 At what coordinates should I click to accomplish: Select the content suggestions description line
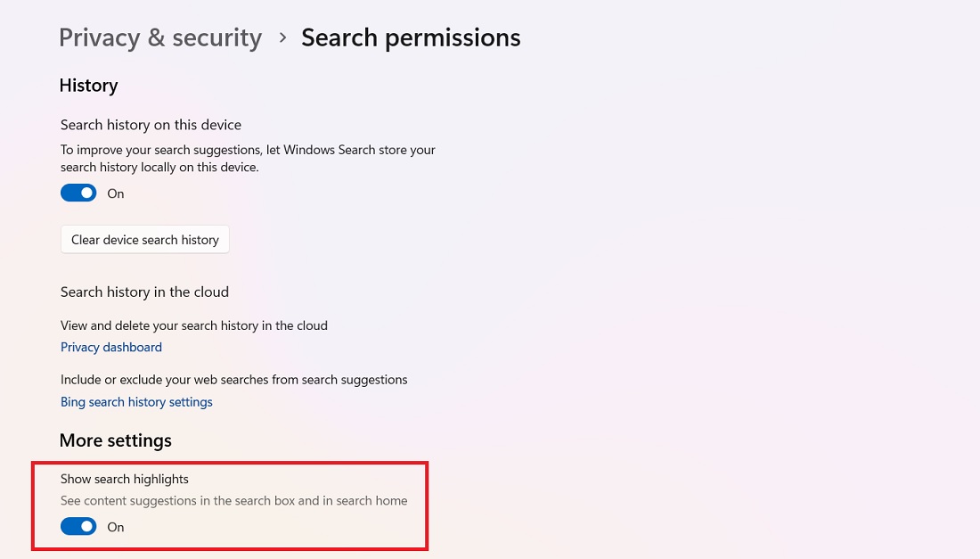click(x=233, y=500)
